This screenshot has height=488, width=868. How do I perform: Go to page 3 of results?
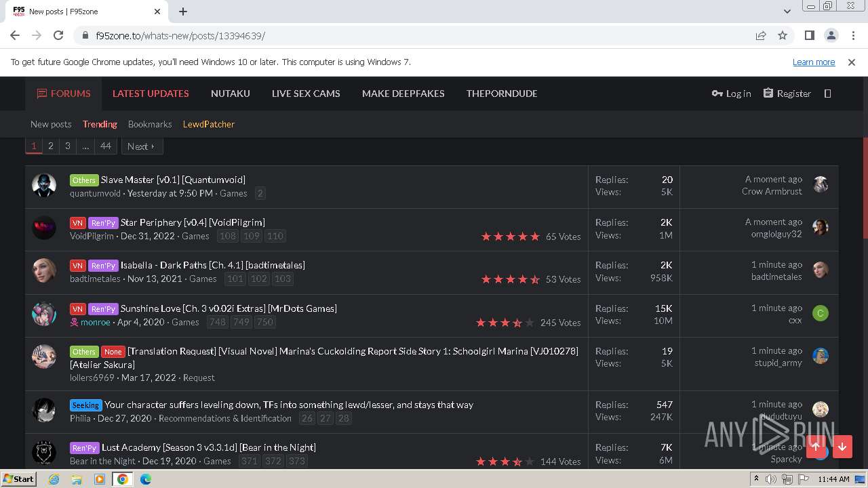[x=67, y=146]
